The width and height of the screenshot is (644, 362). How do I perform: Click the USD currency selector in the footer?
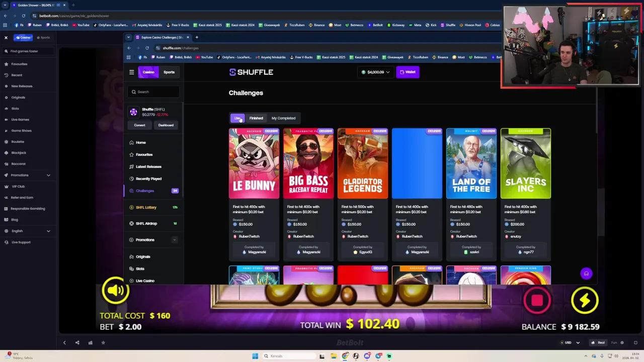(568, 342)
